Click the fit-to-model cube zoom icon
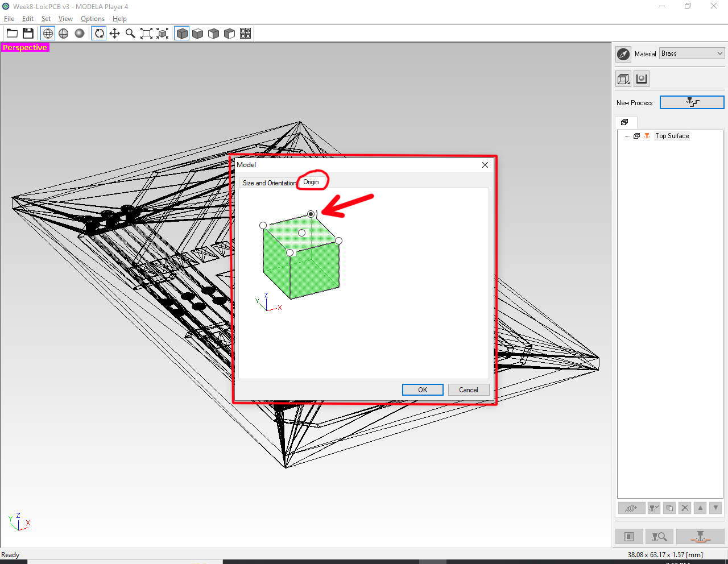The width and height of the screenshot is (728, 564). [163, 34]
